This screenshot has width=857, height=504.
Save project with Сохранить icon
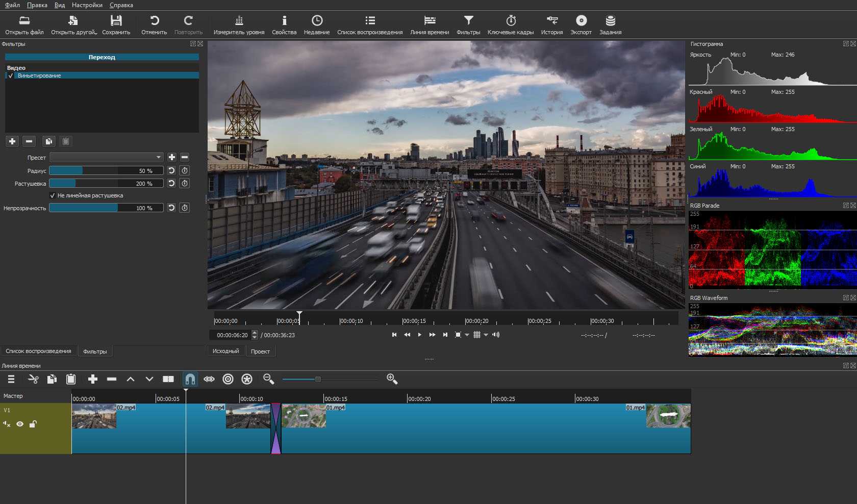pyautogui.click(x=116, y=20)
